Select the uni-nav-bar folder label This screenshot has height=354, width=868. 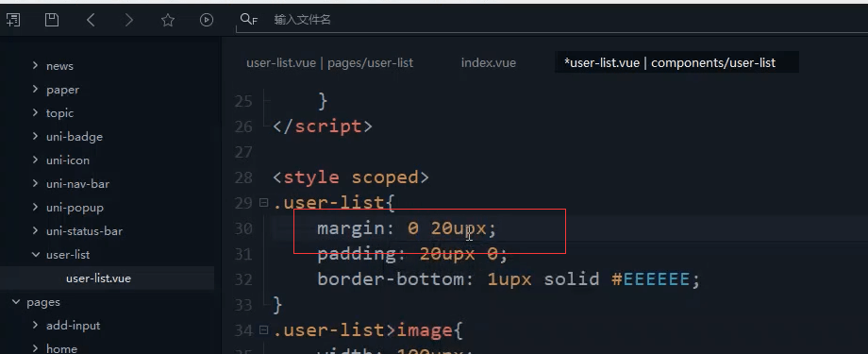(x=78, y=184)
